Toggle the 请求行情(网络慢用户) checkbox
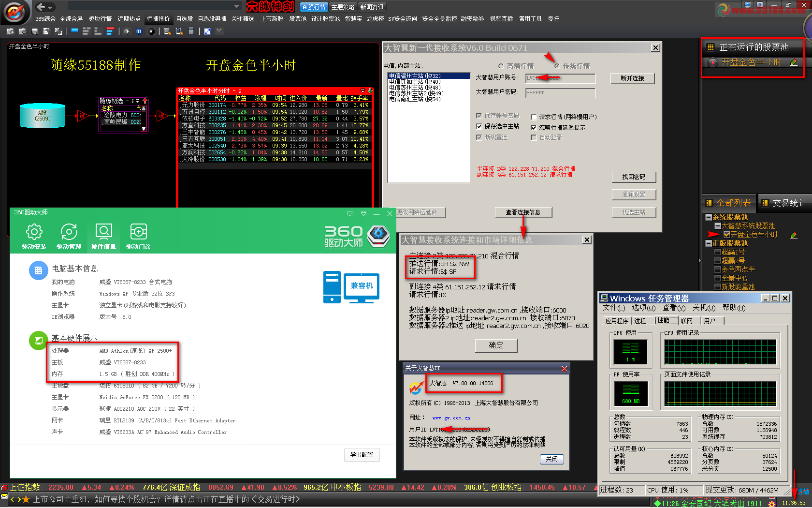 [x=534, y=117]
